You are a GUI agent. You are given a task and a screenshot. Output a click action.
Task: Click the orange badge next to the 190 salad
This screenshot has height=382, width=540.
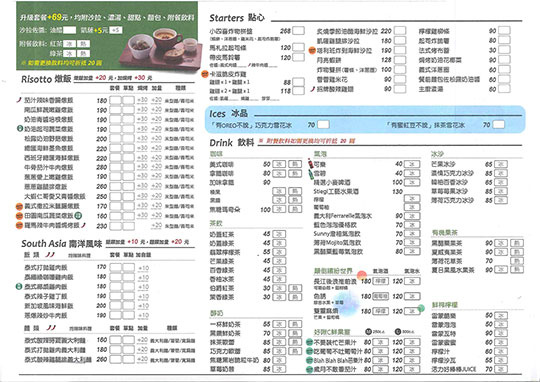coord(312,51)
